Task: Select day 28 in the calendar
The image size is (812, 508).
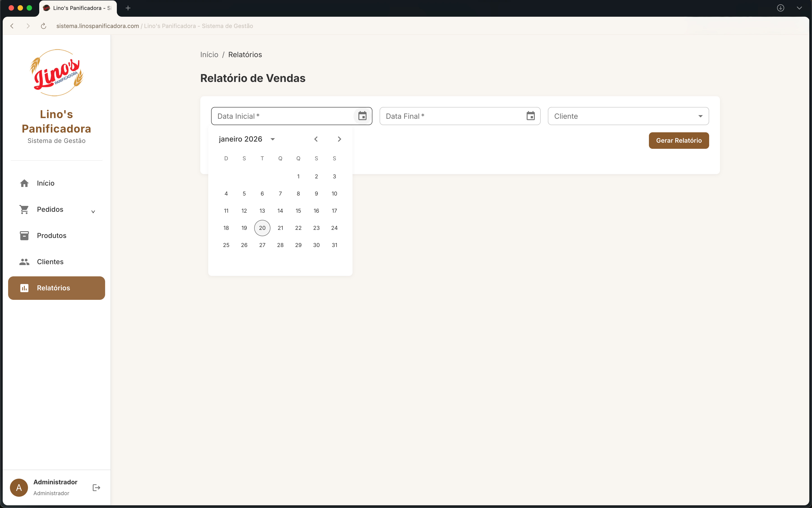Action: (280, 245)
